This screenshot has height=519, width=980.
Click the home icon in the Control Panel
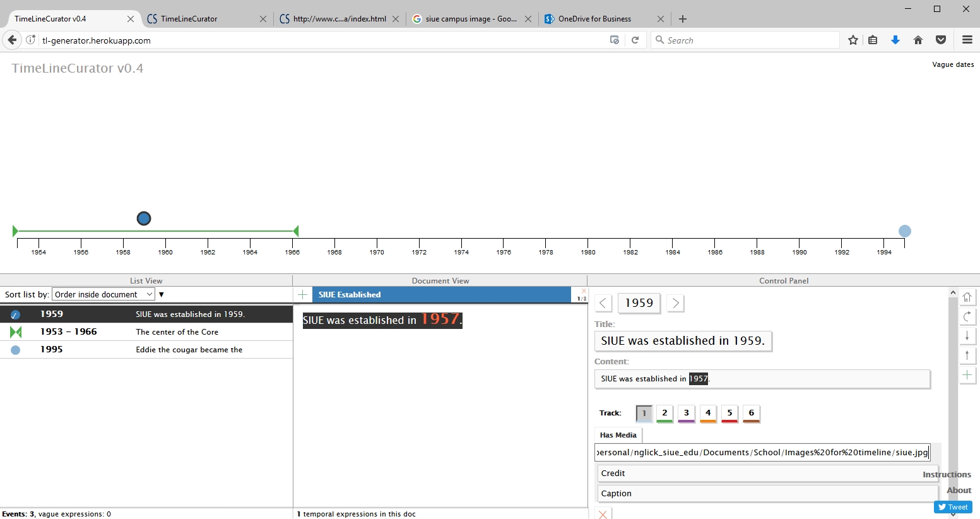tap(967, 297)
